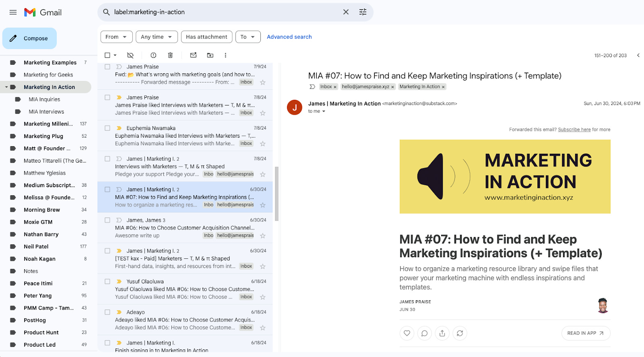
Task: Toggle importance marker beside email subject
Action: coord(312,87)
